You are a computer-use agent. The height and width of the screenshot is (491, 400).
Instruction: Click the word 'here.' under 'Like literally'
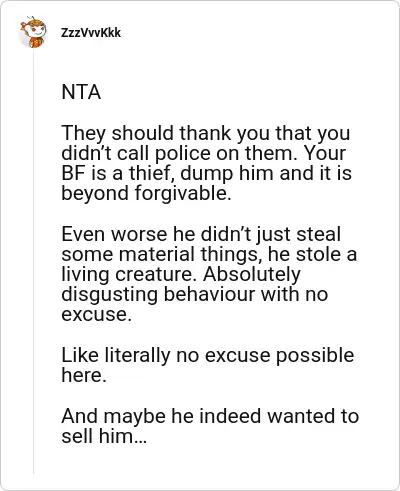pos(84,375)
